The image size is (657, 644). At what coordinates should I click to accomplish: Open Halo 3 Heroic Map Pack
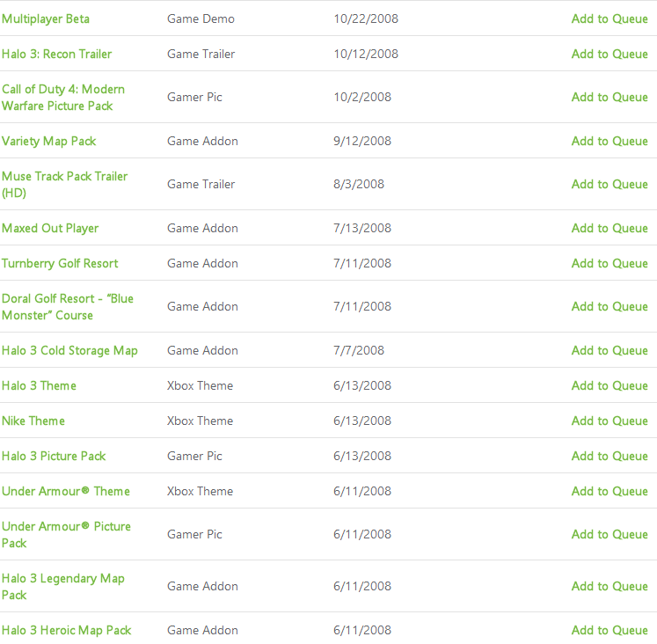tap(66, 631)
